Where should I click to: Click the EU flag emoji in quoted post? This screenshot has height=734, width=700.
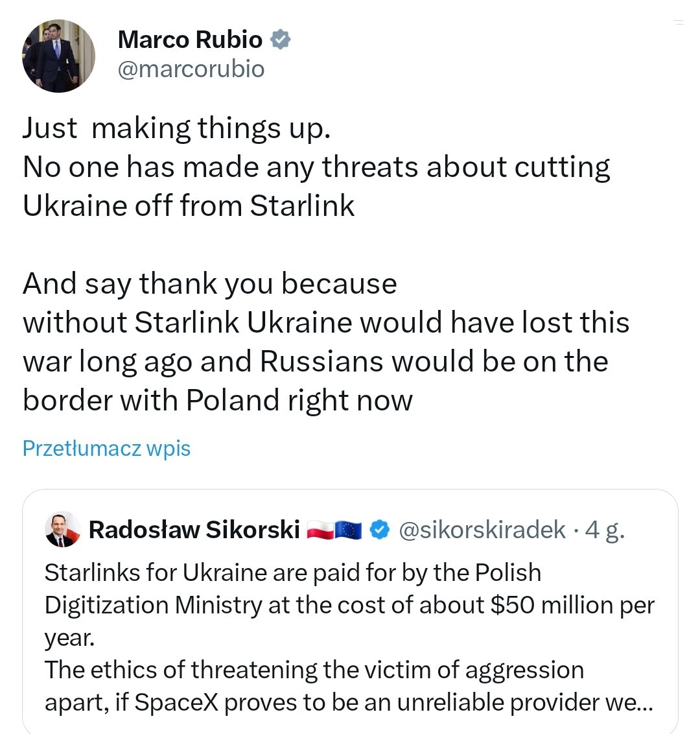pos(348,530)
